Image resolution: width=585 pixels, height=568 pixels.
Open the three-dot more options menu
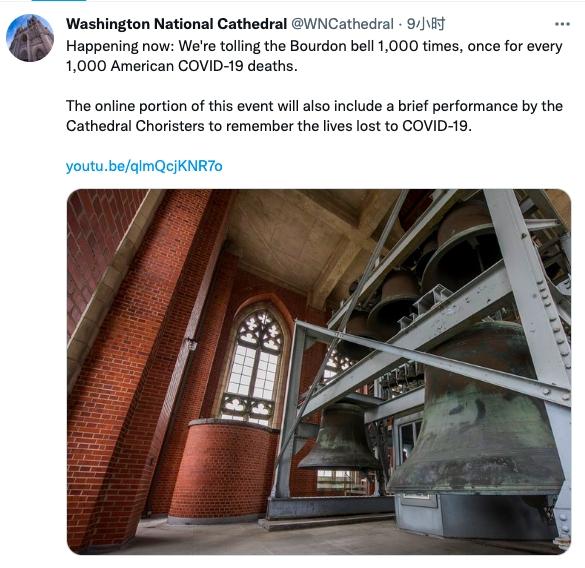tap(562, 24)
